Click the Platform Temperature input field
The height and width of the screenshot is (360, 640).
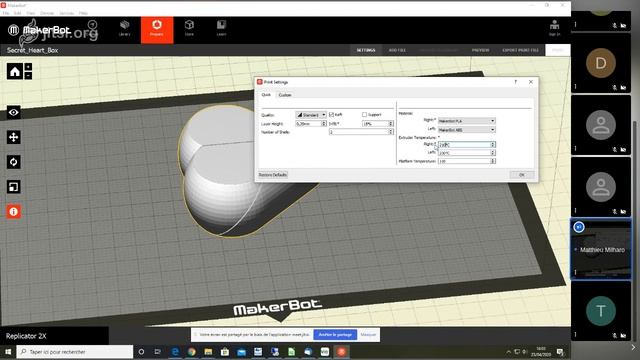464,161
